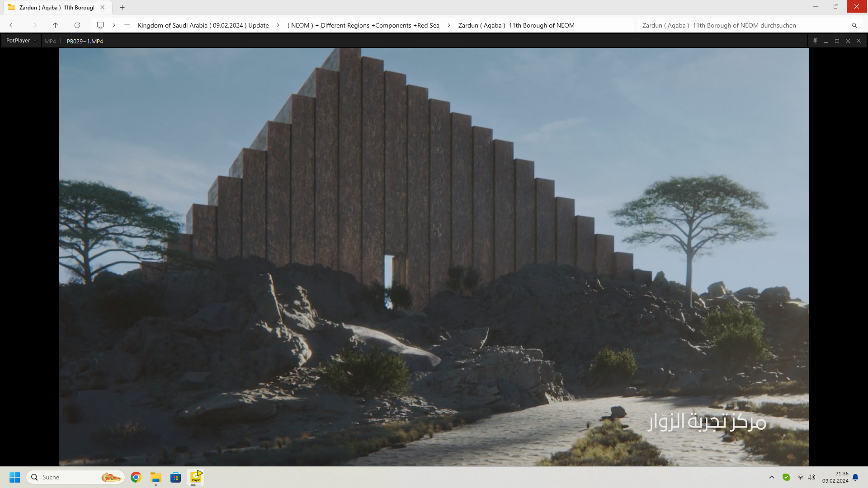The height and width of the screenshot is (488, 868).
Task: Maximize the PotPlayer window
Action: pyautogui.click(x=837, y=41)
